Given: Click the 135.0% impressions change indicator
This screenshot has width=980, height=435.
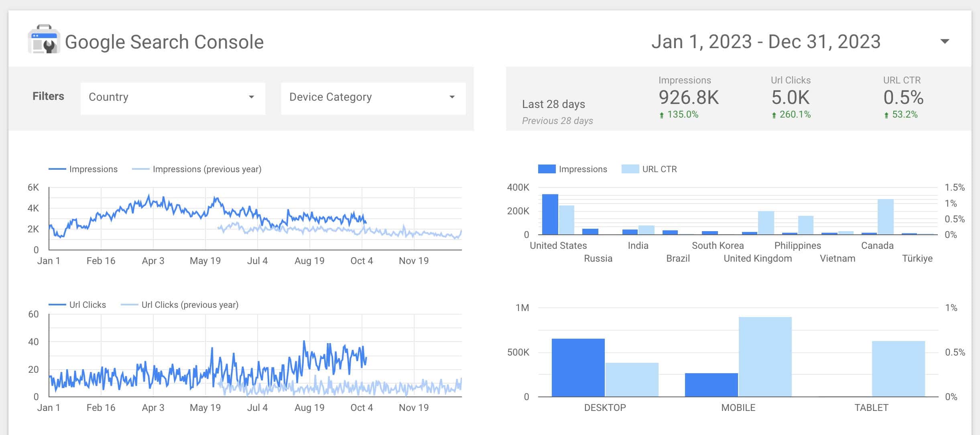Looking at the screenshot, I should tap(679, 115).
